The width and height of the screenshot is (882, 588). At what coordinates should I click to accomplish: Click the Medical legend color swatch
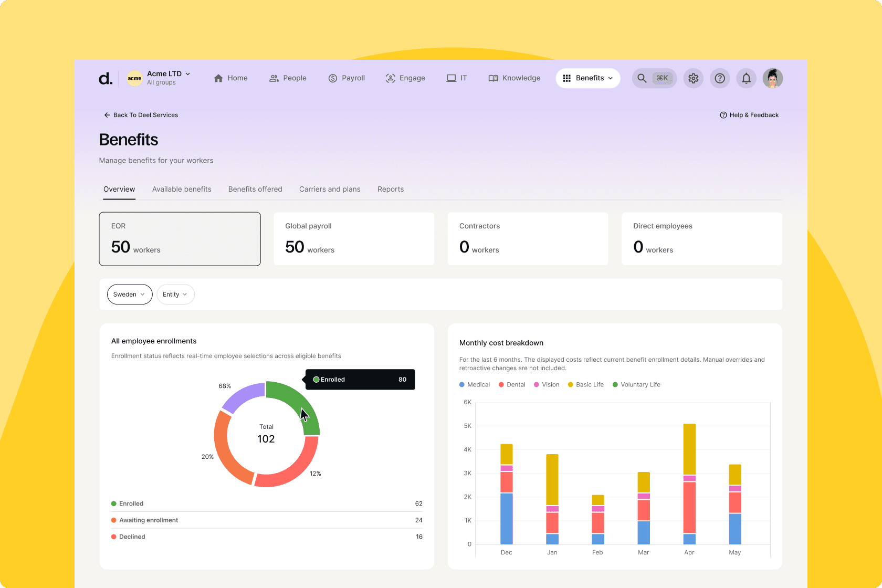(461, 384)
